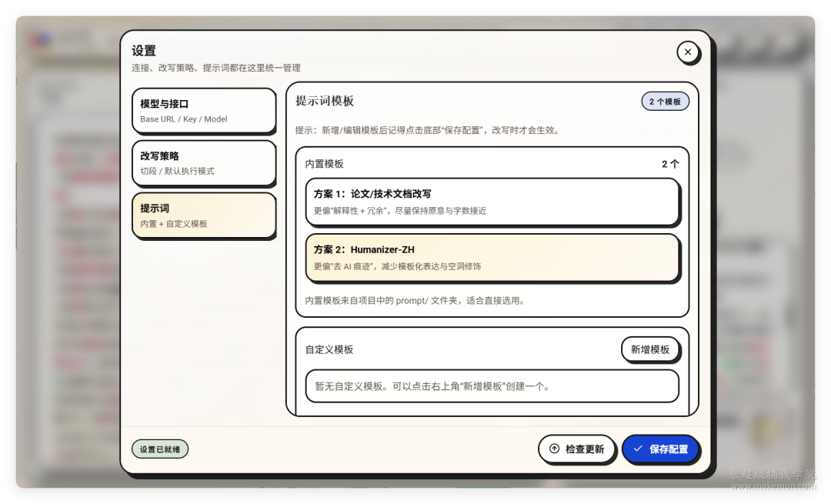Click the 暂无自定义模板 placeholder box
This screenshot has width=831, height=504.
click(x=492, y=386)
